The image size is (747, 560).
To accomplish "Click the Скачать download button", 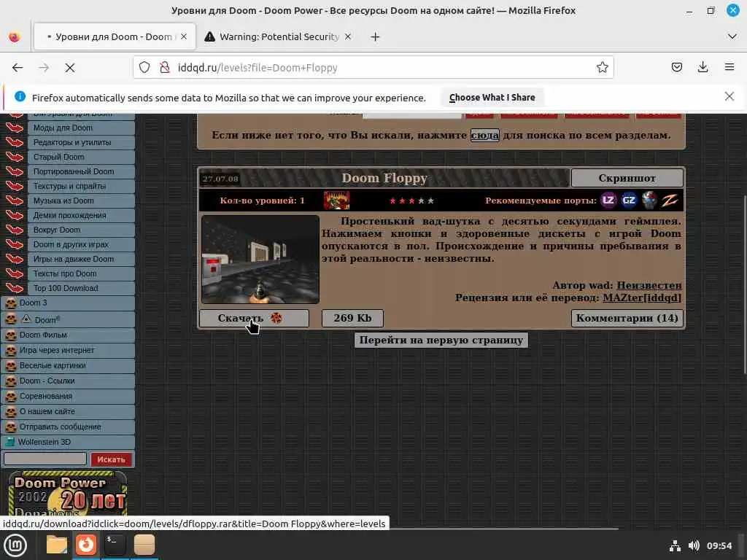I will pos(254,318).
